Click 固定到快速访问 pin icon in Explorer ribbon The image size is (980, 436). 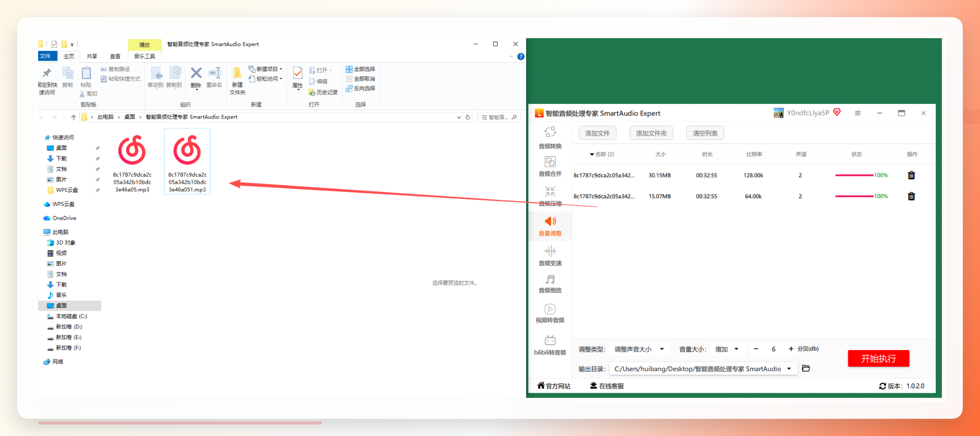coord(47,73)
